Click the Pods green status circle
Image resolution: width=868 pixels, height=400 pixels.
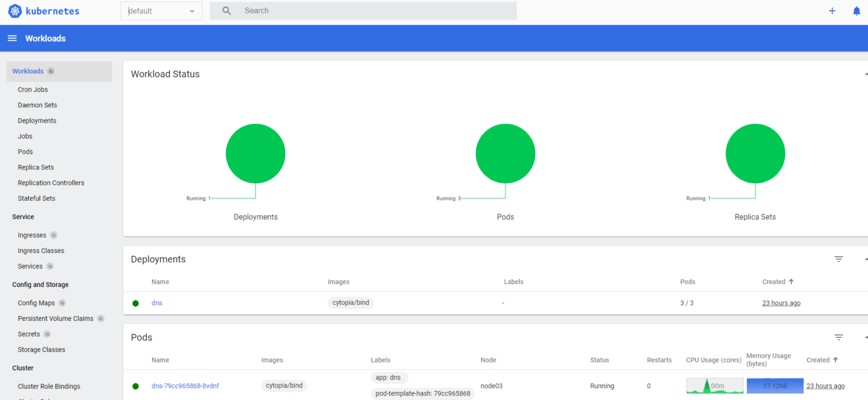[x=505, y=153]
